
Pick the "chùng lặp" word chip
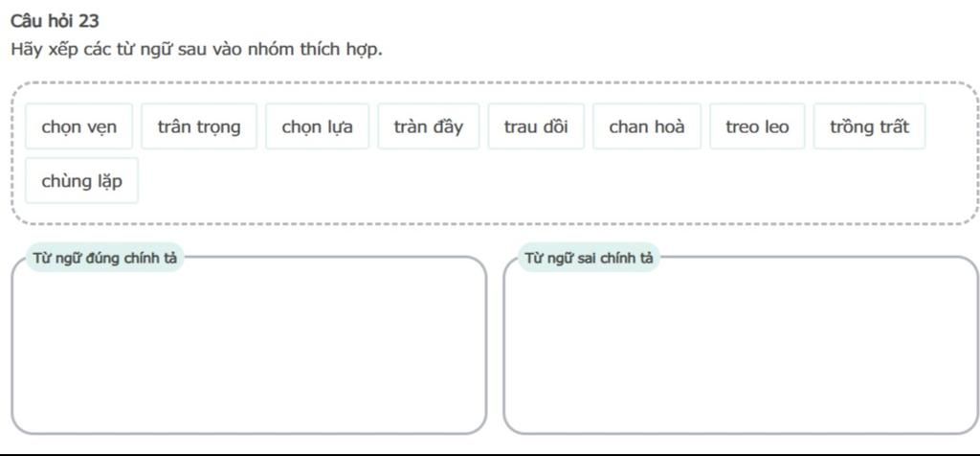coord(81,181)
